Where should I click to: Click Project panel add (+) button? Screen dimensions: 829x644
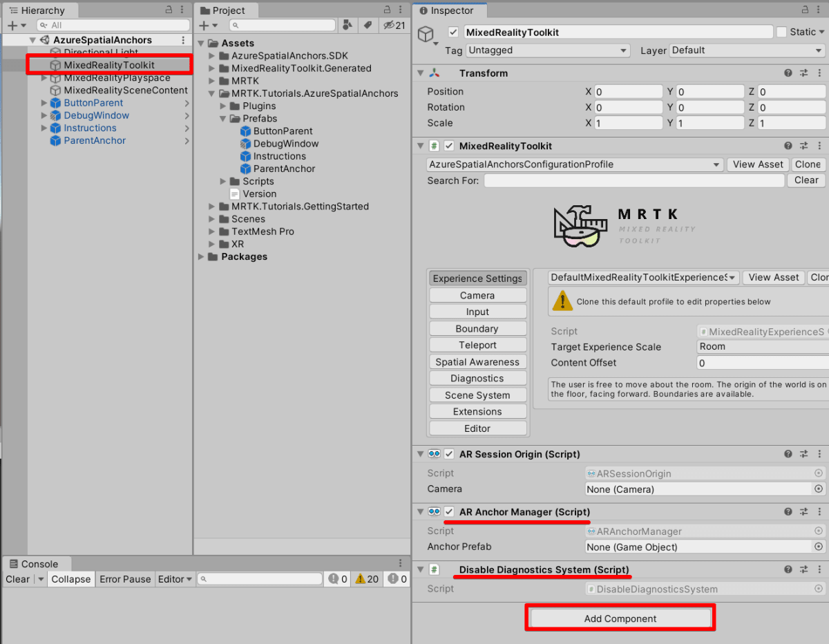pyautogui.click(x=204, y=26)
